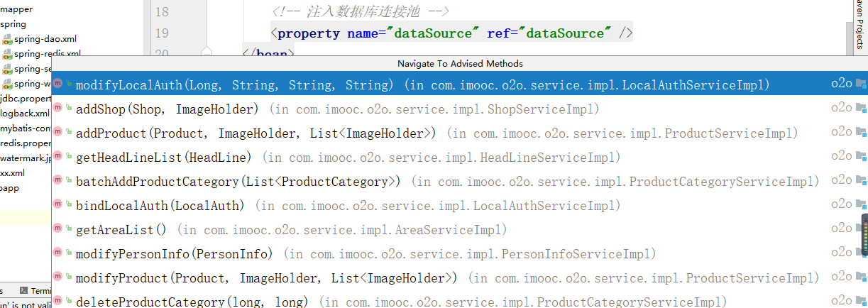Screen dimensions: 868x308
Task: Click o2o module label in modifyLocalAuth row
Action: [x=842, y=84]
